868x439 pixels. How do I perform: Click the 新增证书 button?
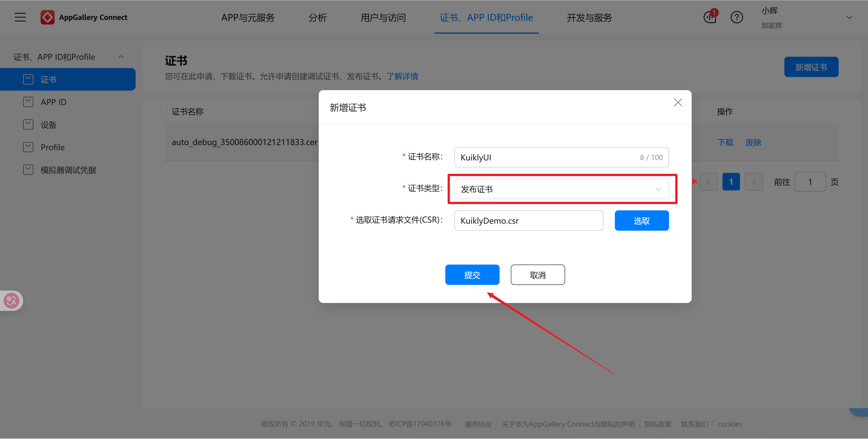tap(811, 67)
